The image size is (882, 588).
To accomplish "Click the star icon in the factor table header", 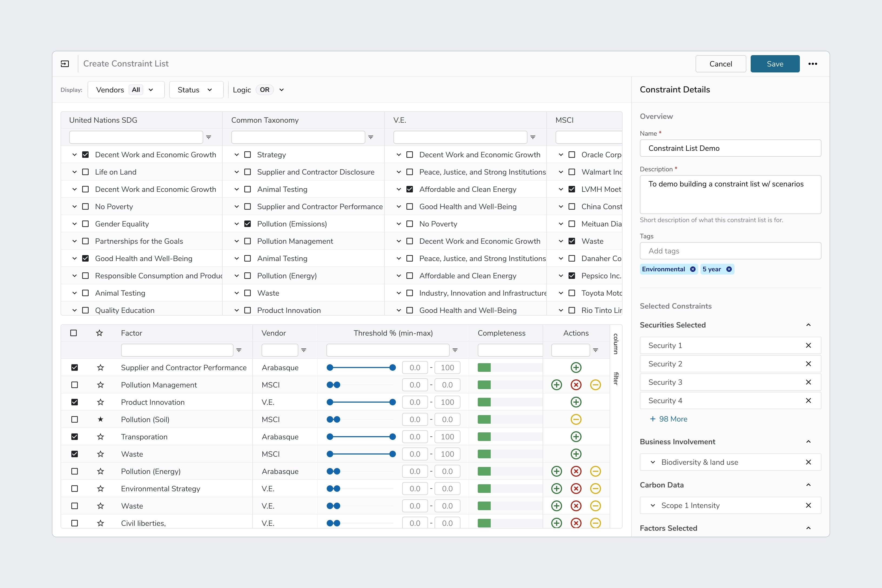I will coord(99,333).
